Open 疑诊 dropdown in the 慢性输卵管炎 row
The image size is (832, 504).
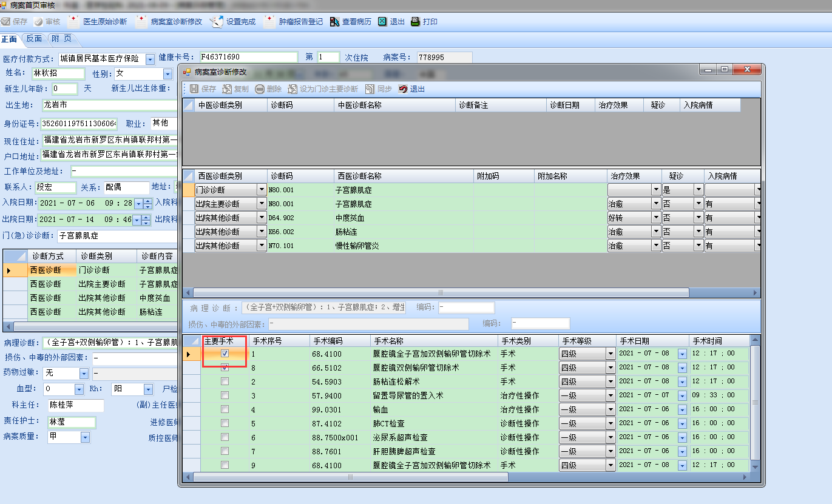pyautogui.click(x=698, y=246)
